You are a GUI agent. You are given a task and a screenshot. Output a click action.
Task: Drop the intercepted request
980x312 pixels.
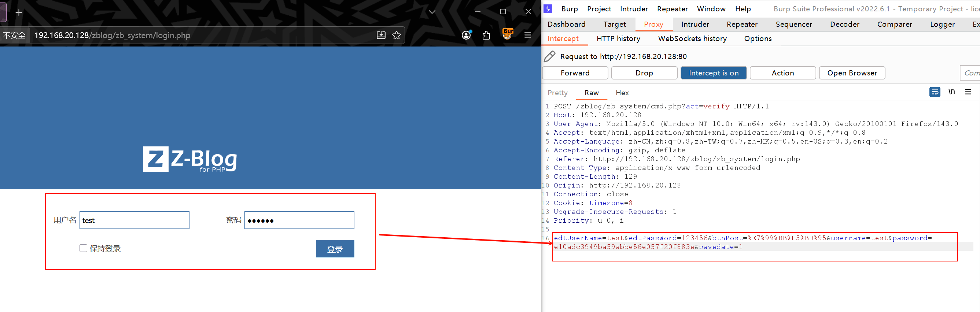[644, 73]
